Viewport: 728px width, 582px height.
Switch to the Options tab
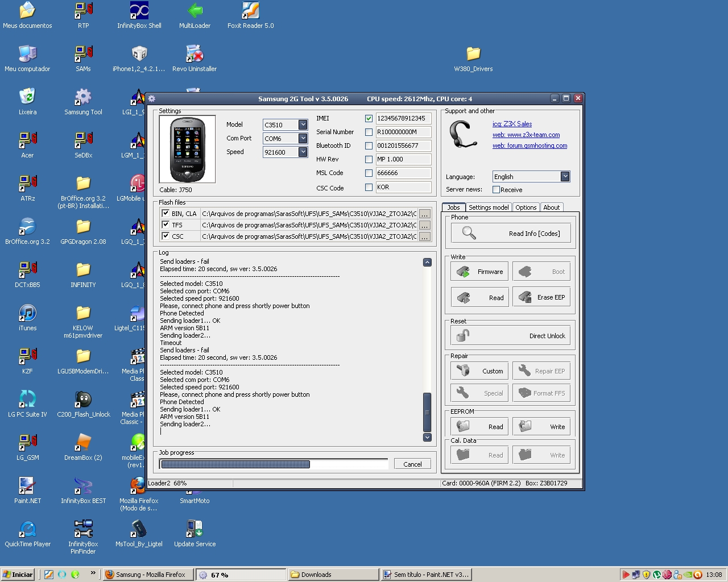pyautogui.click(x=526, y=207)
